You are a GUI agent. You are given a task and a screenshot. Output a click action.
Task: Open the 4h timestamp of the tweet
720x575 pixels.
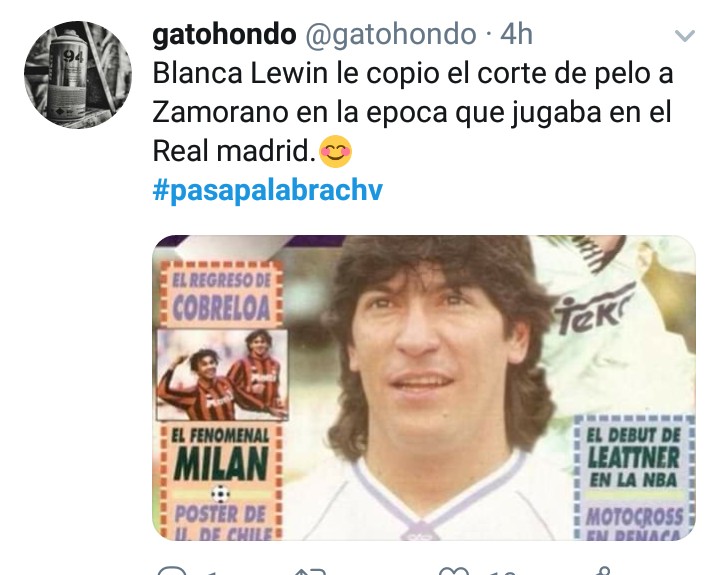[x=516, y=34]
